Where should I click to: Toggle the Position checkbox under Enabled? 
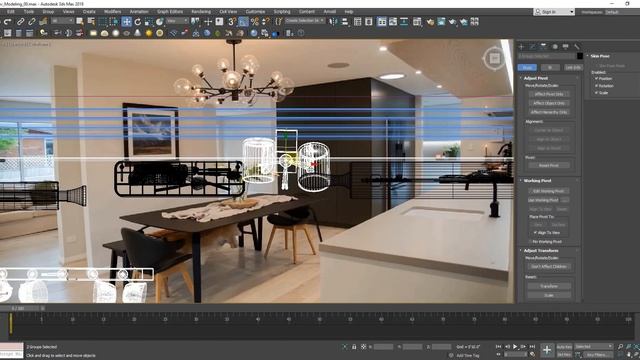(x=596, y=78)
